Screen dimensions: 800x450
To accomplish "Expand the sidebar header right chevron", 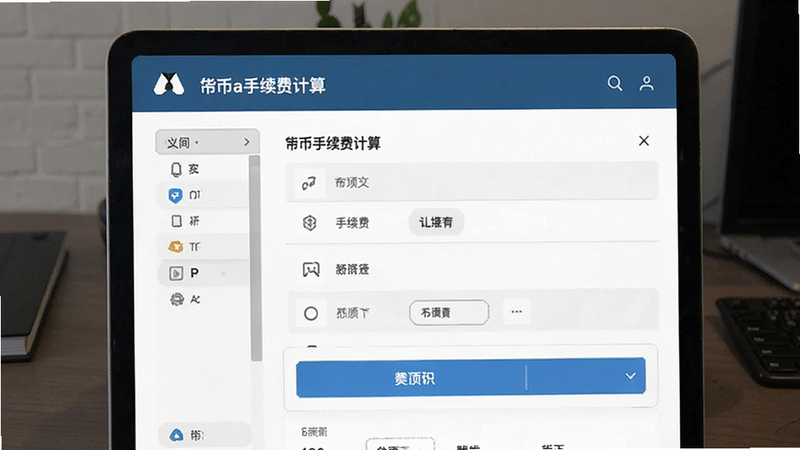I will coord(247,142).
